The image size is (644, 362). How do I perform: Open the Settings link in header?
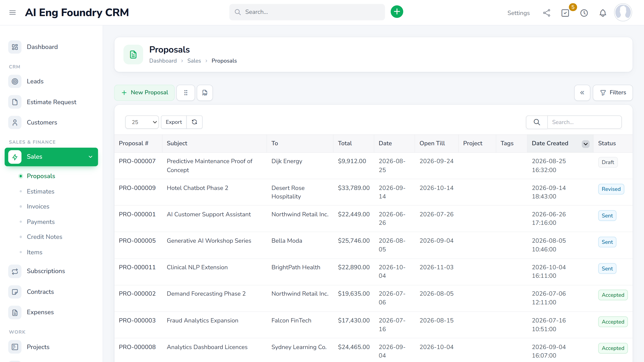[x=519, y=13]
